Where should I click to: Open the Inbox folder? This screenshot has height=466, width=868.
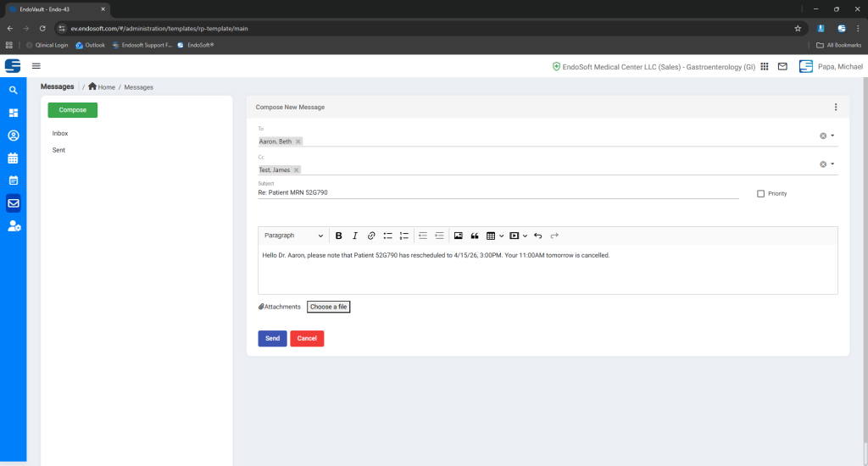pyautogui.click(x=60, y=134)
